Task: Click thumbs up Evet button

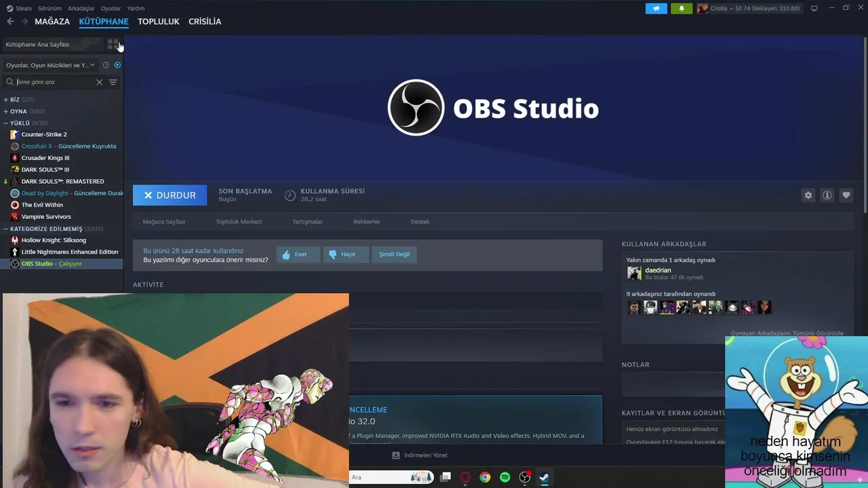Action: 298,254
